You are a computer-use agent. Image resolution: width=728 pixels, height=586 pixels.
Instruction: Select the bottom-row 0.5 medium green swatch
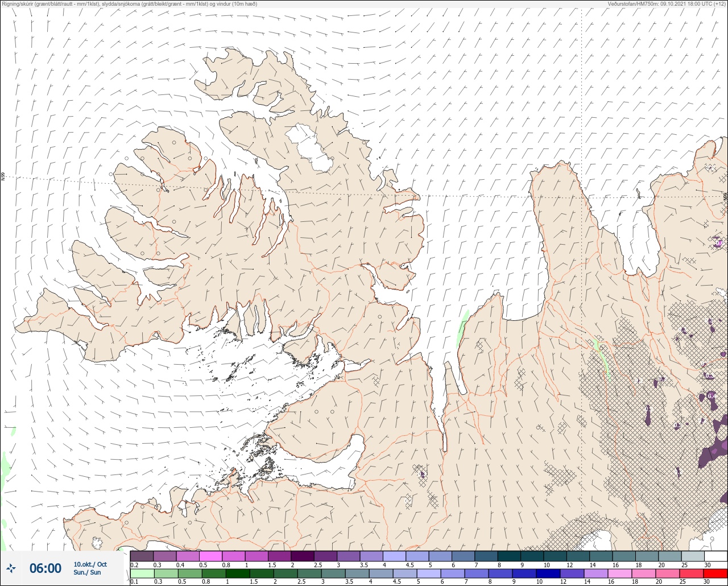point(189,573)
